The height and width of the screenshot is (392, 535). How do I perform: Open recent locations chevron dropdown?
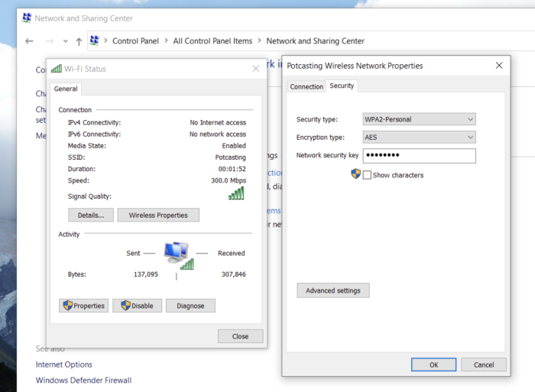(x=65, y=41)
